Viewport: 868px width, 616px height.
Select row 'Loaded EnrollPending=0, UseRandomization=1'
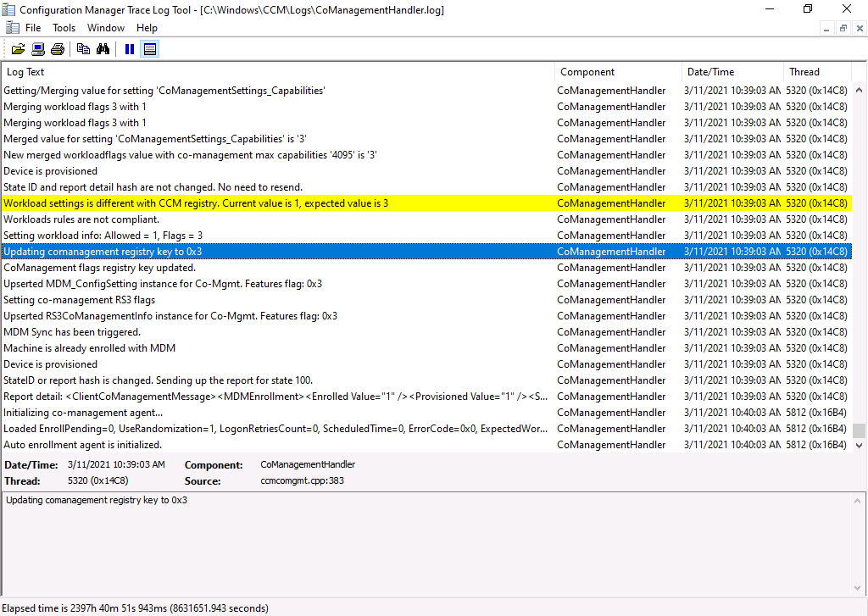[426, 429]
